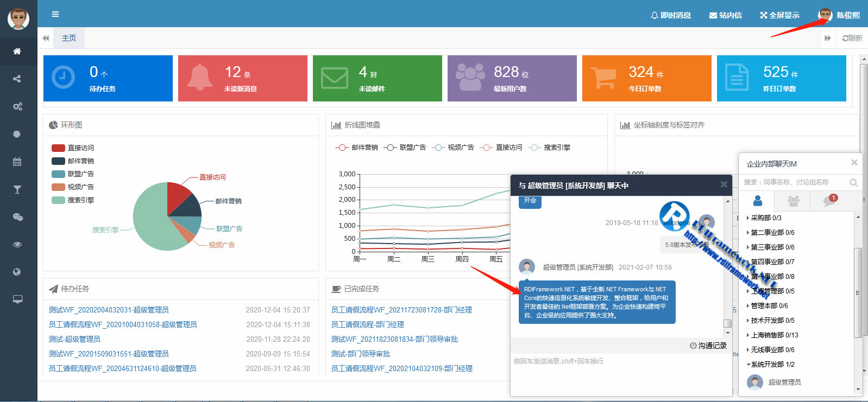Viewport: 868px width, 402px height.
Task: Open task 员工请假流程WF_20201004031058-超级管理员
Action: [123, 324]
